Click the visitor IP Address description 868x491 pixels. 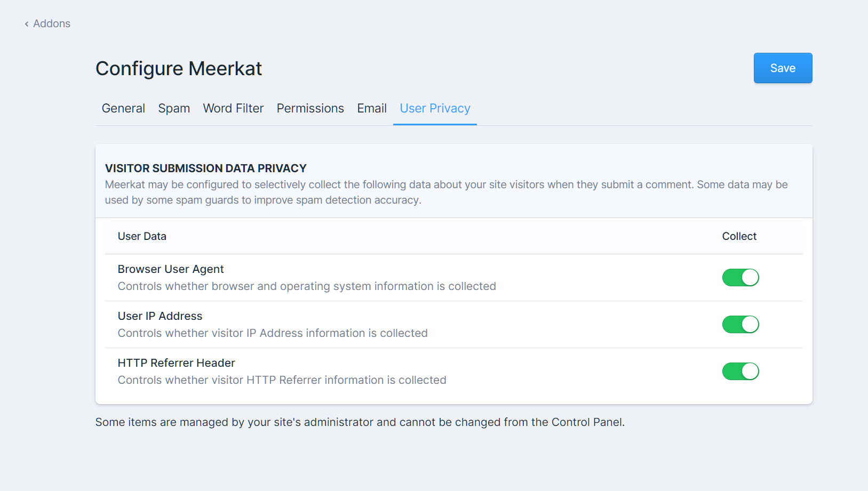(273, 333)
